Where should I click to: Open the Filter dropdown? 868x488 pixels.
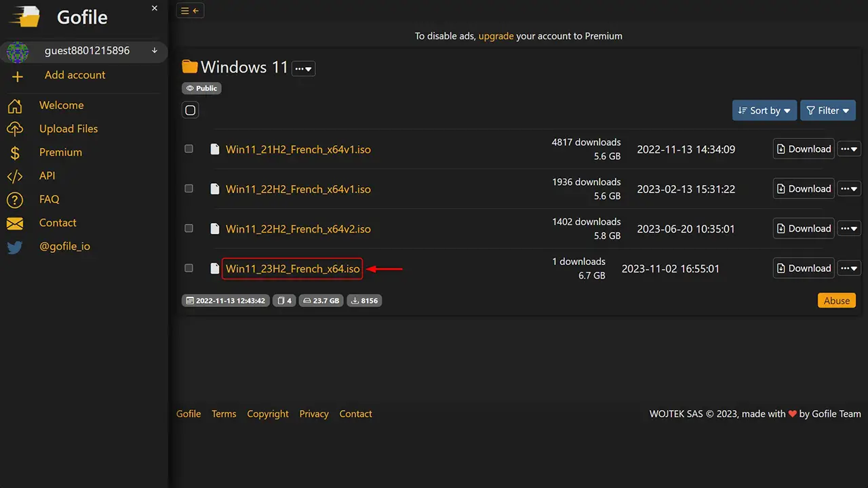point(828,110)
